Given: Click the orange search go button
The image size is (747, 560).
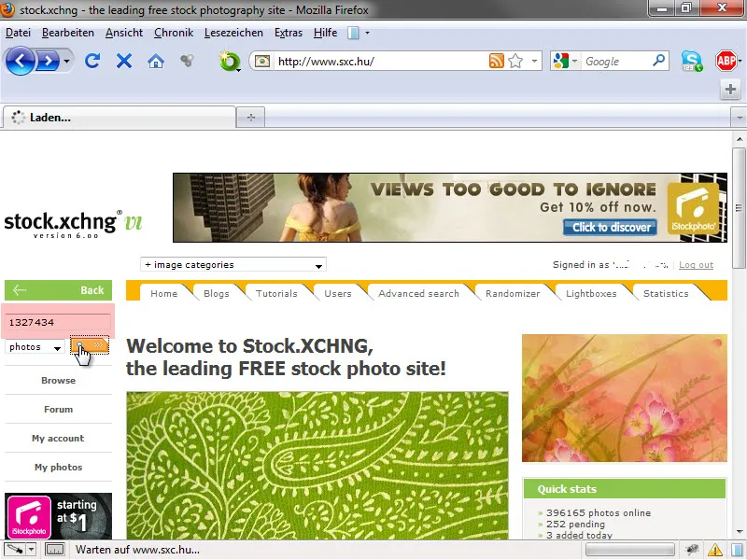Looking at the screenshot, I should tap(90, 345).
